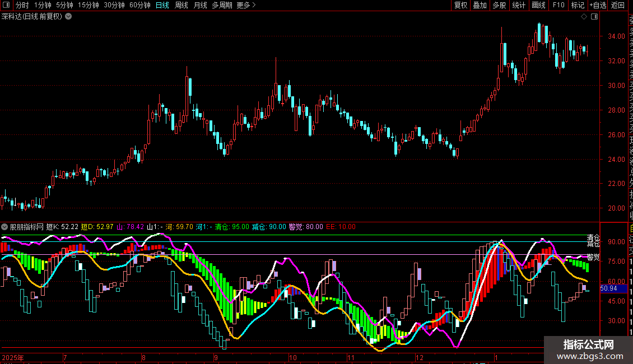The width and height of the screenshot is (633, 364).
Task: Open the F10 company info
Action: pos(558,6)
